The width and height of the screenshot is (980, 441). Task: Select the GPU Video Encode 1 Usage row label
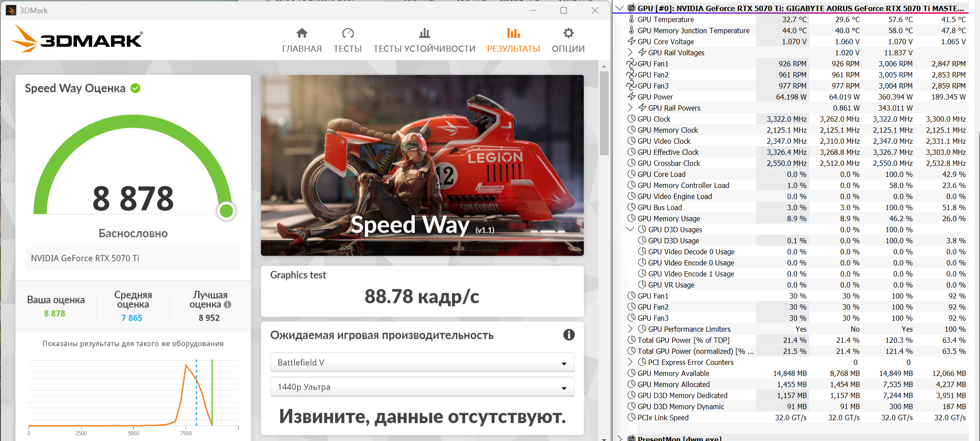[x=691, y=273]
